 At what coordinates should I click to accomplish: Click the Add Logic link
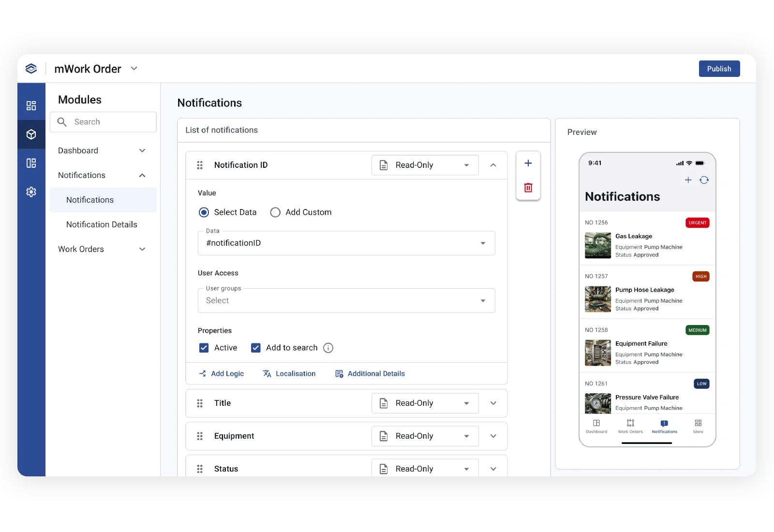[x=222, y=374]
